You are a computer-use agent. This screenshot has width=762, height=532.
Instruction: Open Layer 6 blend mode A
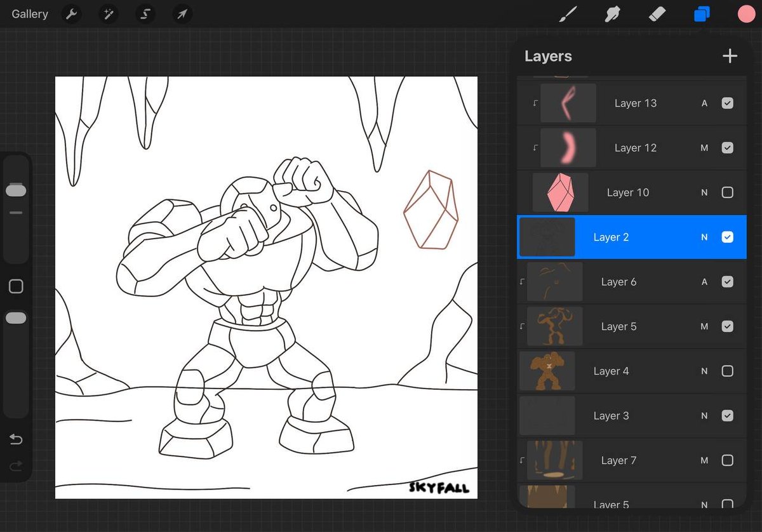click(704, 282)
